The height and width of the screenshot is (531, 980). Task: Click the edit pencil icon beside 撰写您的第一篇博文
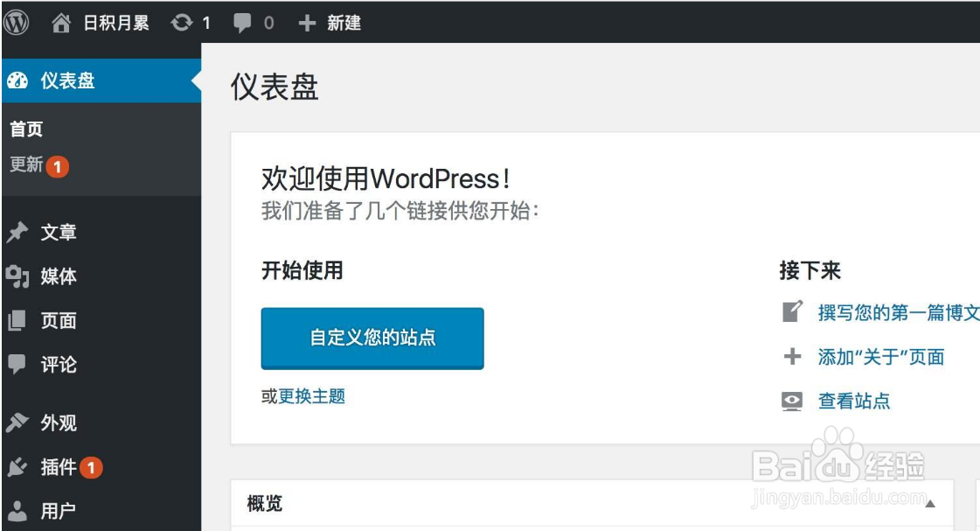click(x=793, y=311)
